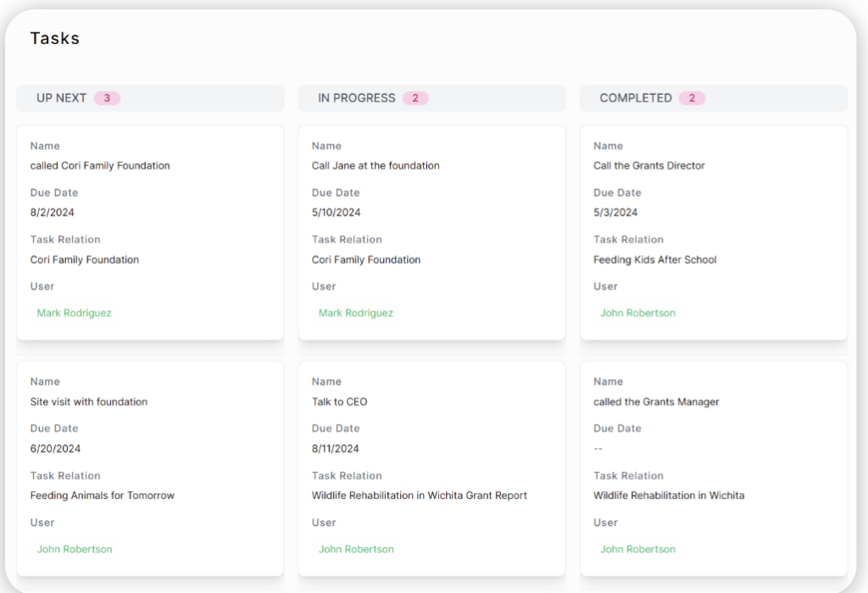Image resolution: width=868 pixels, height=593 pixels.
Task: Select the 'Talk to CEO' task name
Action: [x=339, y=402]
